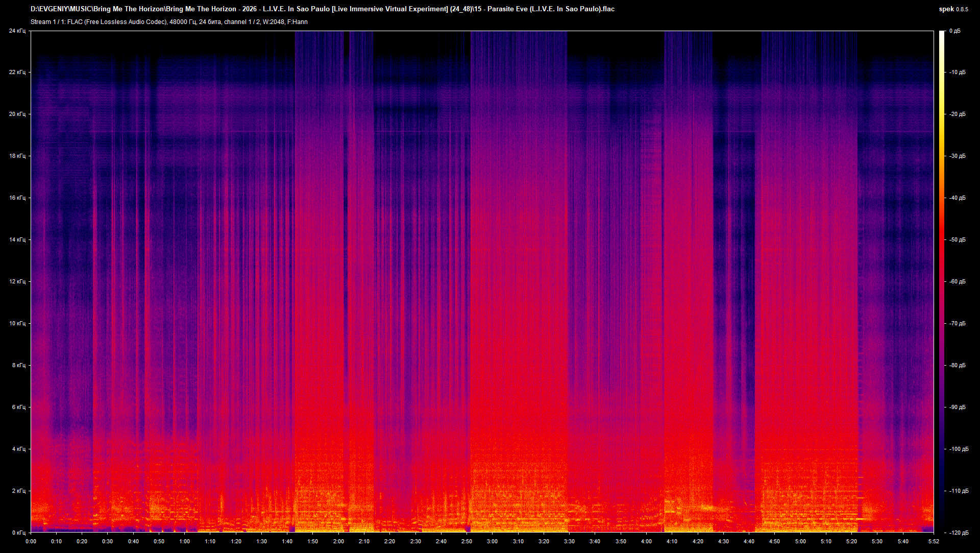Click the 6 кГц frequency axis label
This screenshot has height=553, width=980.
(18, 407)
